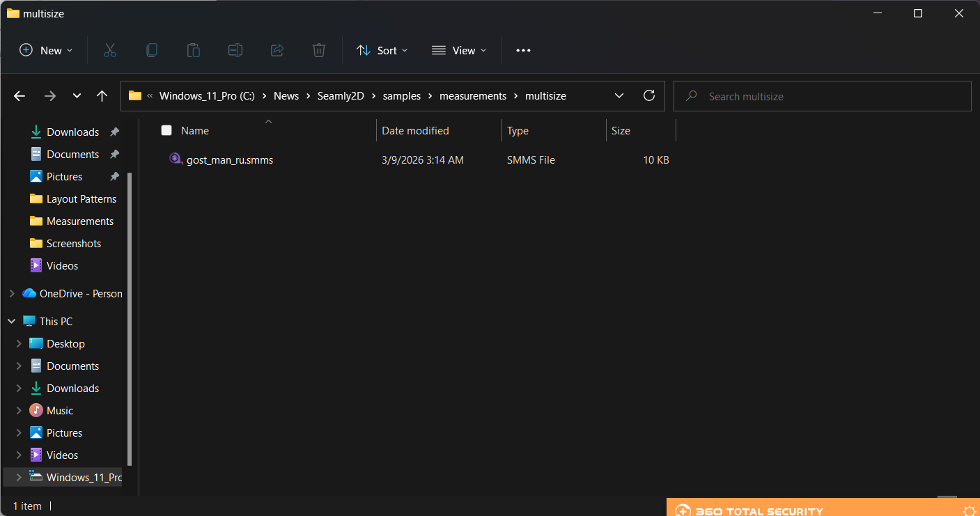980x516 pixels.
Task: Select the gost_man_ru.smms file
Action: [229, 160]
